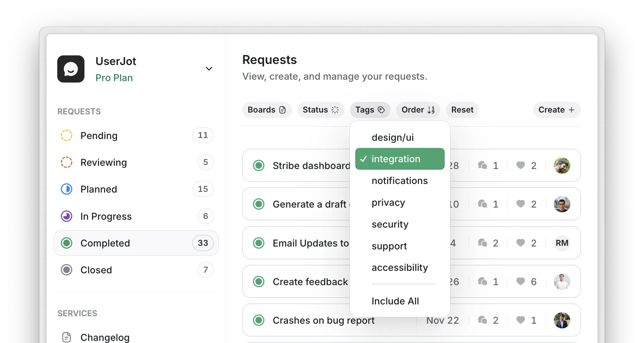Open the Planned requests list
This screenshot has height=343, width=644.
coord(136,189)
